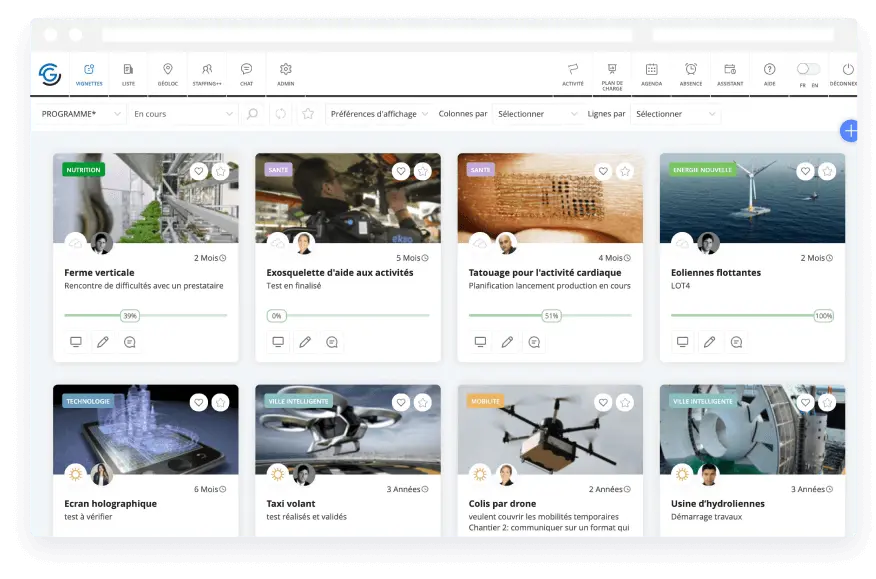Open Tatouage pour l'activité cardiaque title
Viewport: 876px width, 579px height.
545,273
